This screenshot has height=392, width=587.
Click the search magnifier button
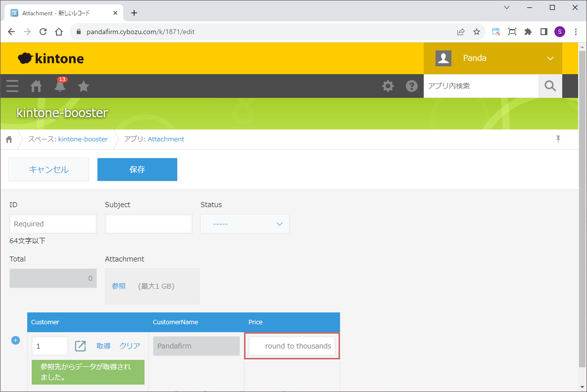[550, 86]
